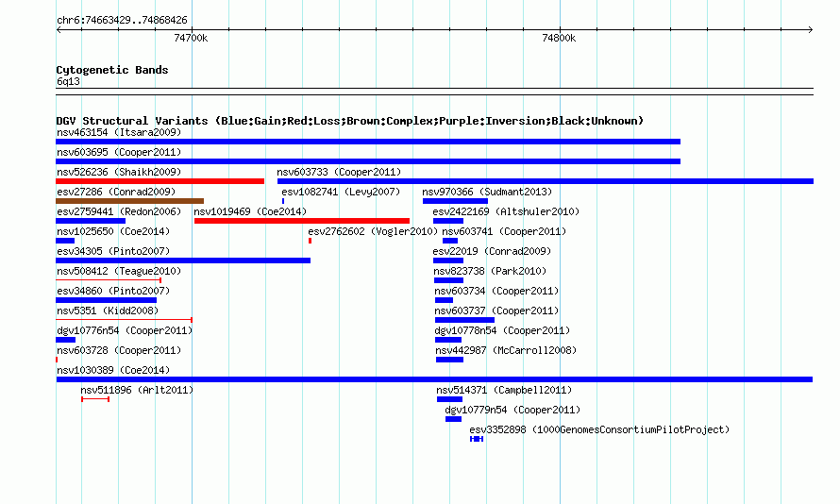Click the dgv10778n54 (Cooper2011) label
This screenshot has height=504, width=840.
tap(502, 330)
